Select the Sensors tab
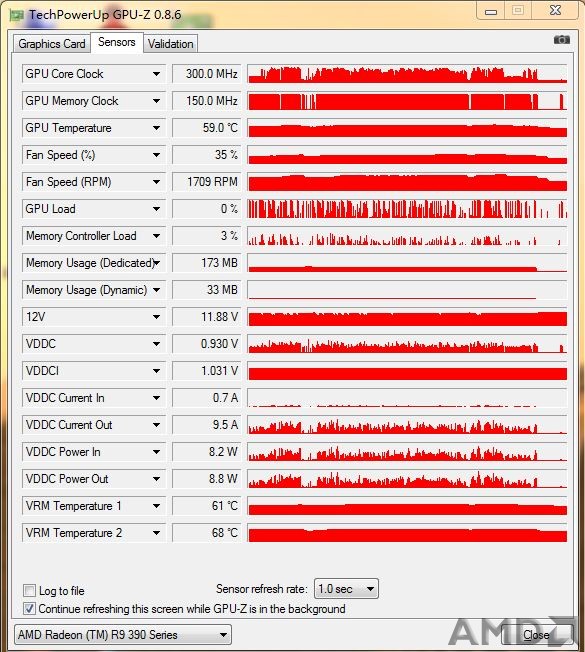Image resolution: width=585 pixels, height=652 pixels. 117,42
